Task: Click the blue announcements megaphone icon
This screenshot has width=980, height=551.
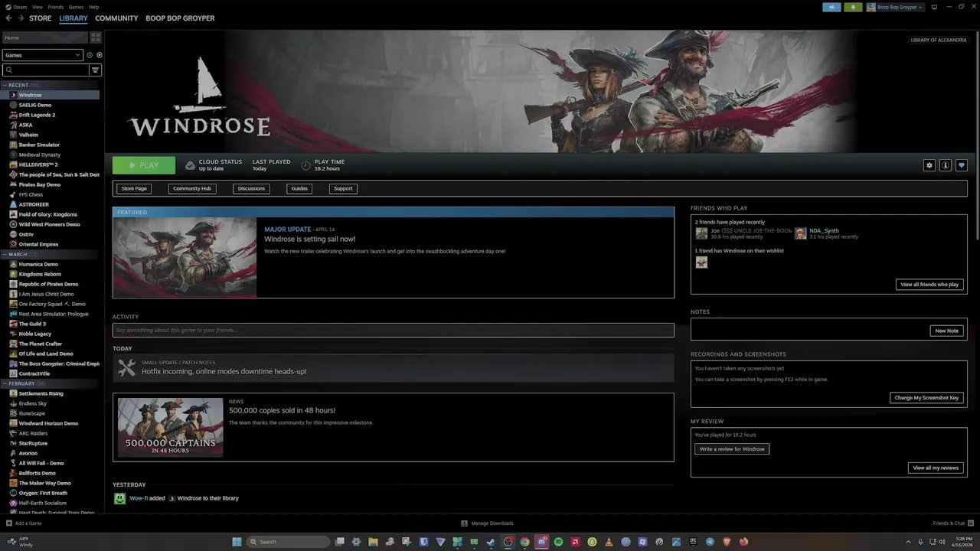Action: 831,7
